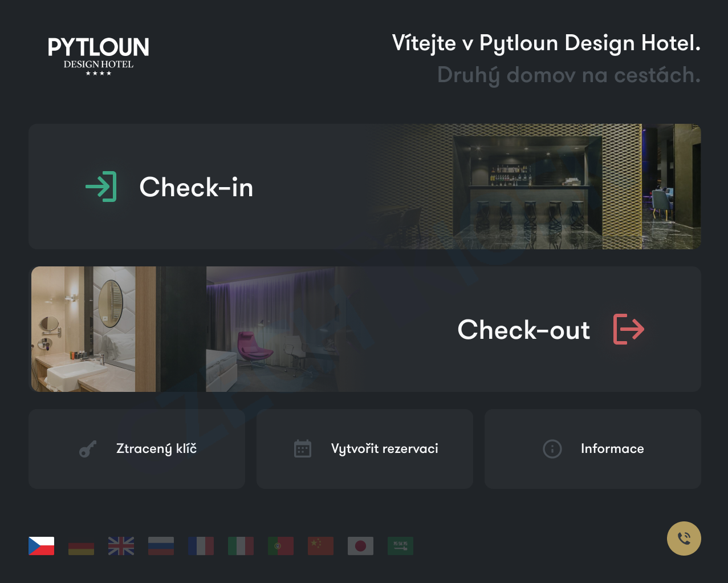This screenshot has height=583, width=728.
Task: Switch to French using the France flag
Action: click(x=201, y=546)
